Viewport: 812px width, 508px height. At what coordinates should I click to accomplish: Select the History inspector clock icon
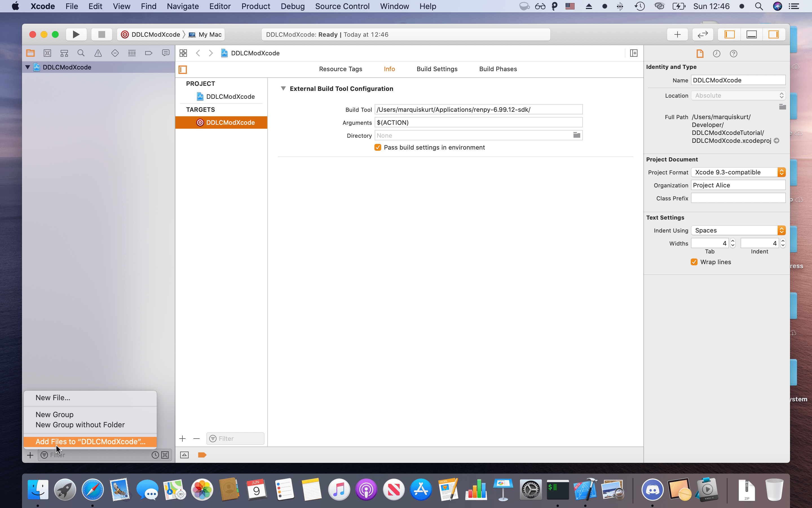pyautogui.click(x=717, y=53)
